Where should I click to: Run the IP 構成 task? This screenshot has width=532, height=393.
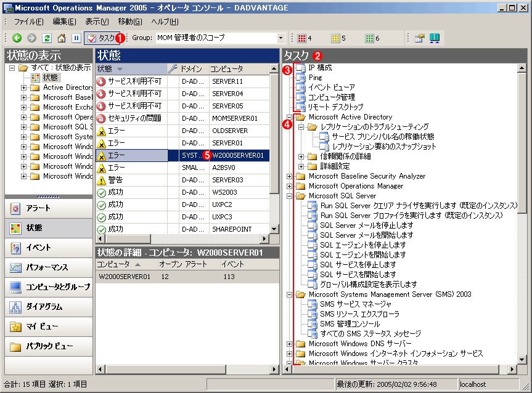[x=319, y=68]
